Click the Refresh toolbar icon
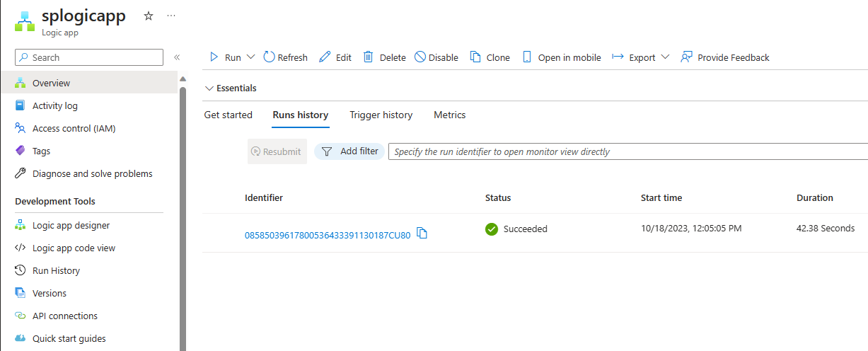Image resolution: width=868 pixels, height=351 pixels. coord(269,57)
